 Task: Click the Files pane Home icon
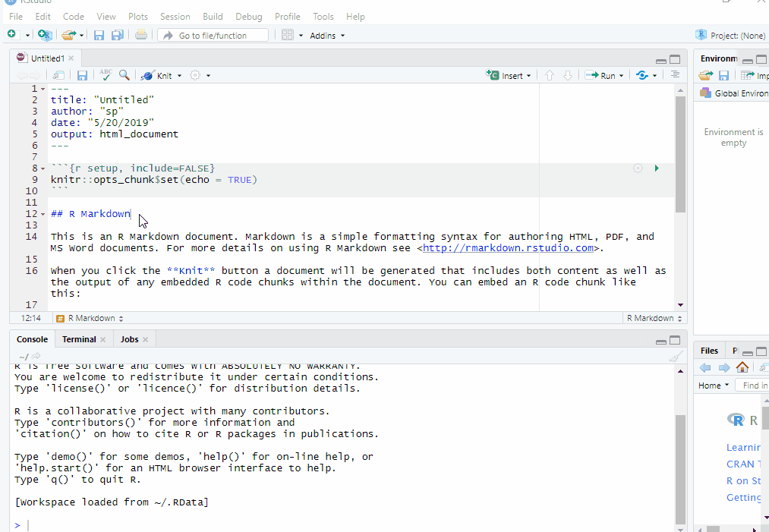pyautogui.click(x=742, y=367)
